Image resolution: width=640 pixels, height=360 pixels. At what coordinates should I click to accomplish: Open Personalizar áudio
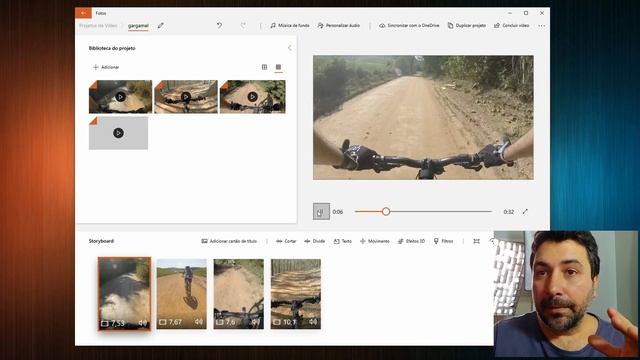339,25
